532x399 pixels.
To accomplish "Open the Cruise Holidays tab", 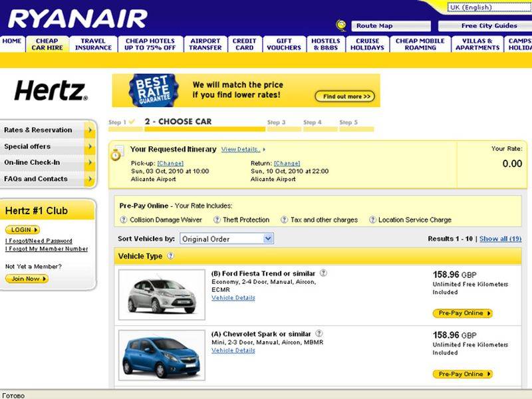I will point(368,44).
